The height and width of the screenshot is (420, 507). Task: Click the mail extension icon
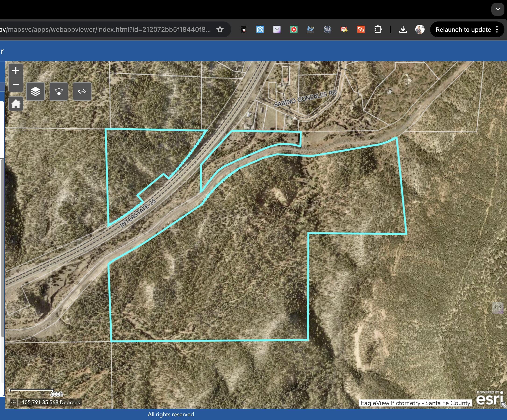click(x=344, y=29)
